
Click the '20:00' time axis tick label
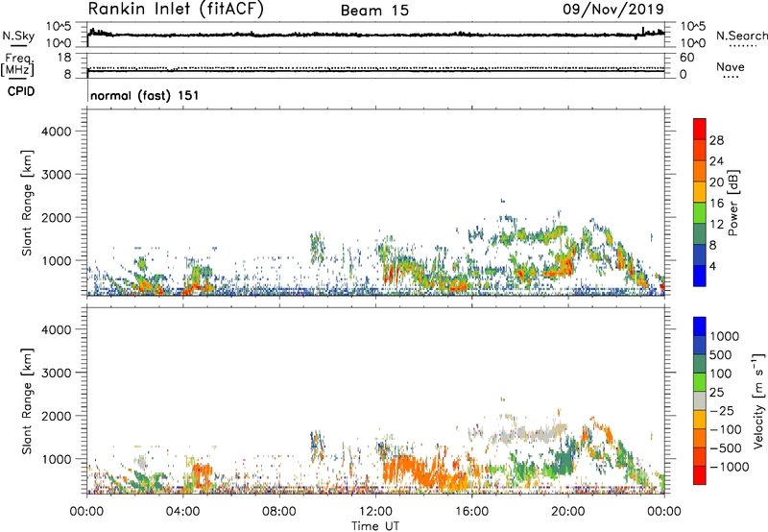(568, 512)
